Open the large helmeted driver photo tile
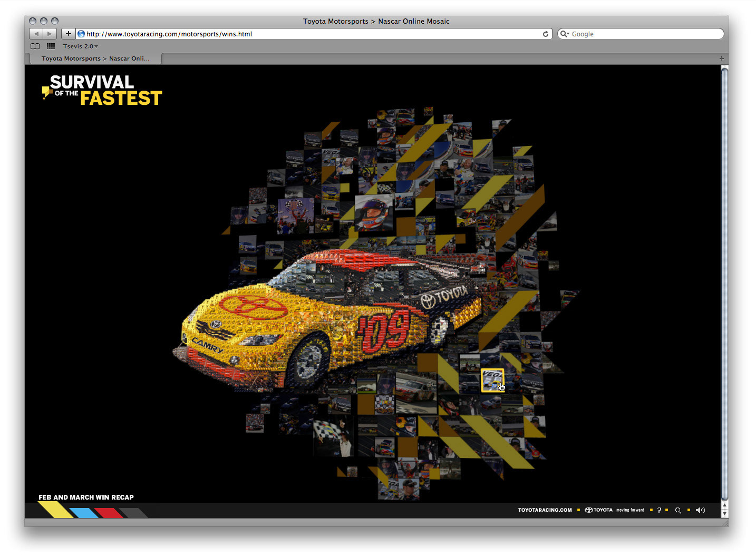The height and width of the screenshot is (556, 756). [x=374, y=212]
